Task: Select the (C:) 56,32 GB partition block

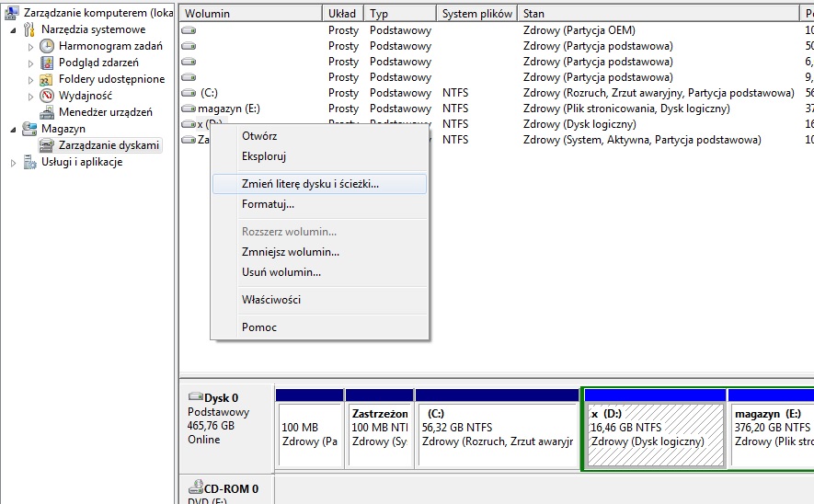Action: pyautogui.click(x=497, y=434)
